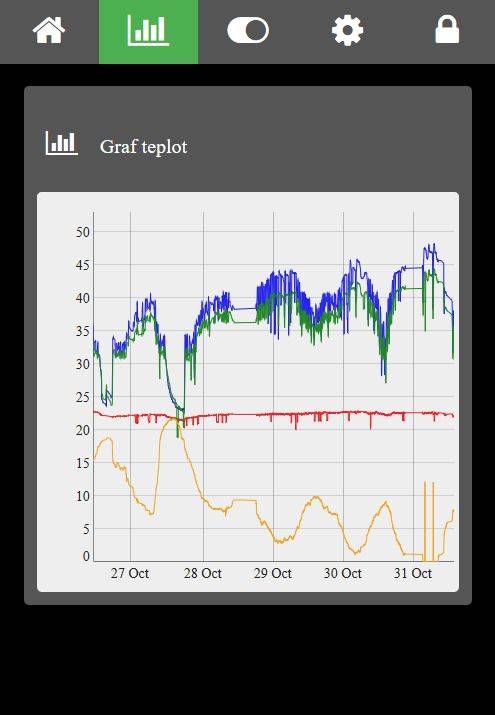This screenshot has width=495, height=715.
Task: Click the 20 value on y-axis
Action: [83, 430]
